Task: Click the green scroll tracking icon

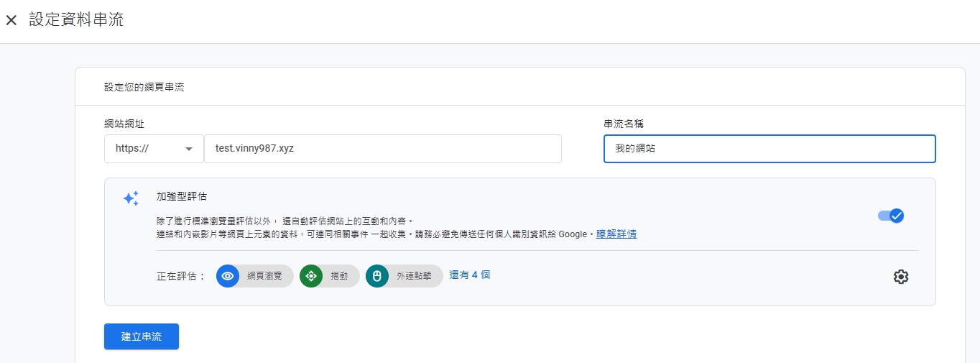Action: click(311, 276)
